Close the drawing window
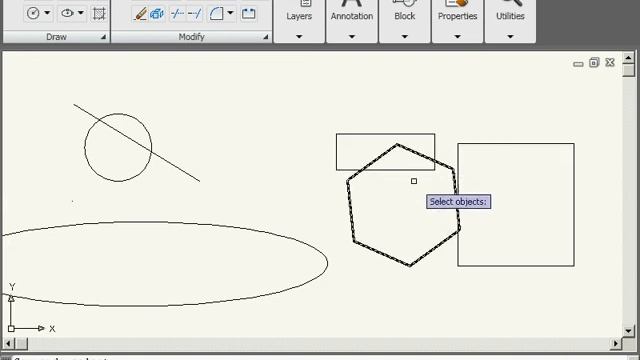The height and width of the screenshot is (360, 640). tap(610, 62)
